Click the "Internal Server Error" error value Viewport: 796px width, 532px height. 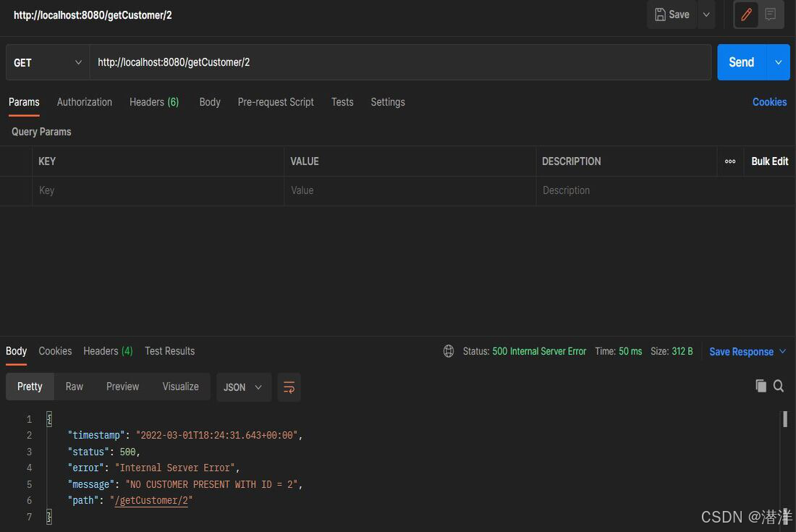tap(175, 468)
